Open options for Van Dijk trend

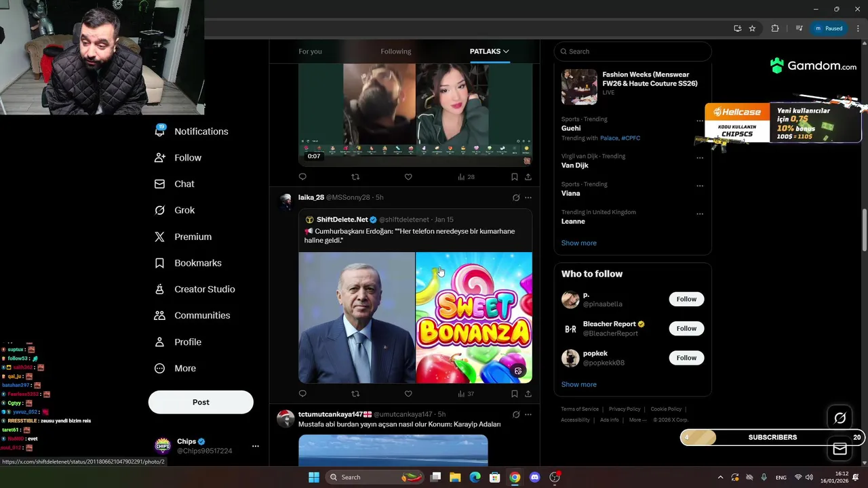pos(700,158)
